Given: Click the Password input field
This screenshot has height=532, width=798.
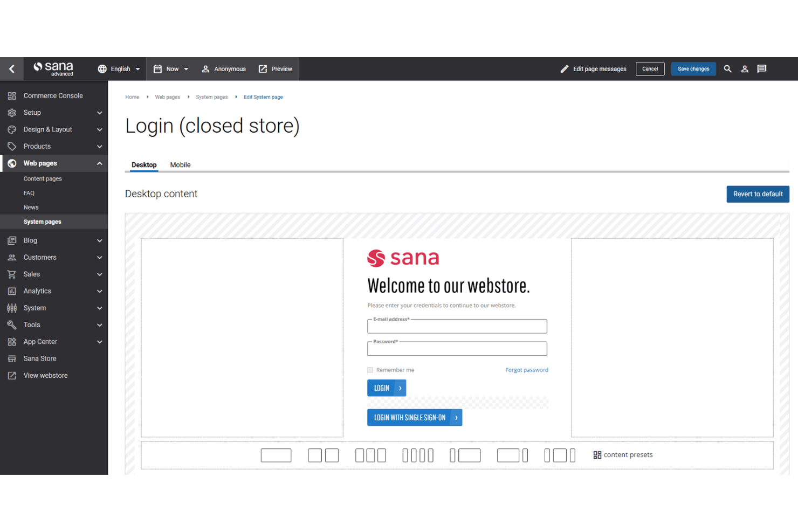Looking at the screenshot, I should click(x=457, y=349).
